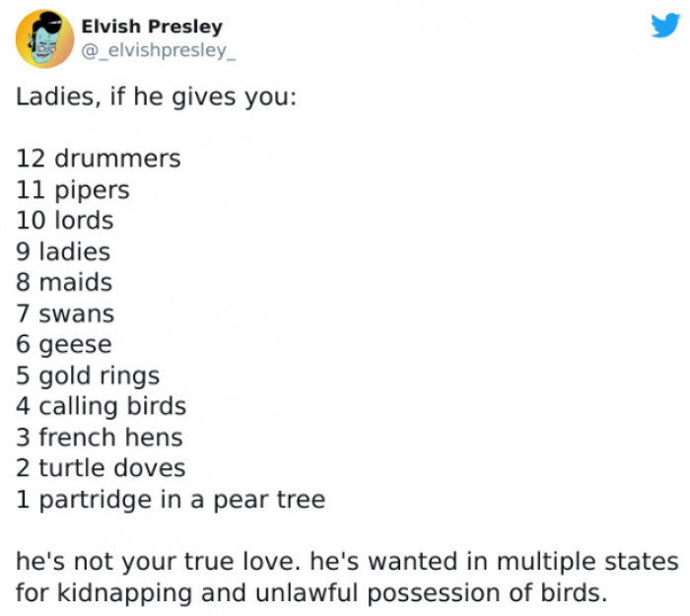Select the "8 maids" line

64,282
